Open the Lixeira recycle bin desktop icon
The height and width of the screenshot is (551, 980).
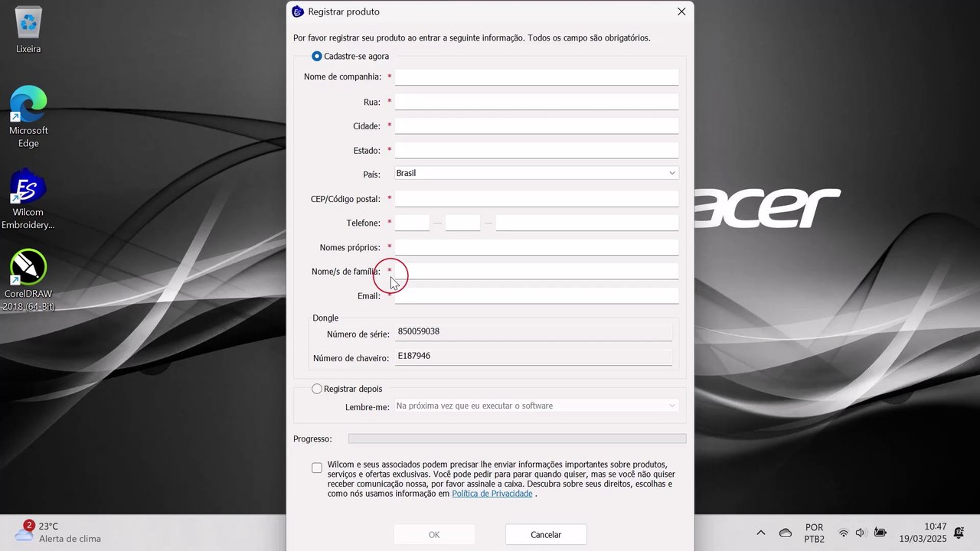point(28,31)
